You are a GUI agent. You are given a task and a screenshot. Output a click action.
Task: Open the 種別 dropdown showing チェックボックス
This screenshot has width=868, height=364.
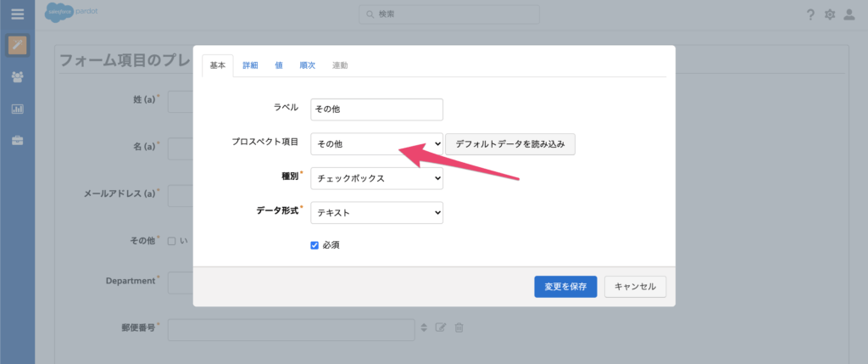tap(376, 178)
